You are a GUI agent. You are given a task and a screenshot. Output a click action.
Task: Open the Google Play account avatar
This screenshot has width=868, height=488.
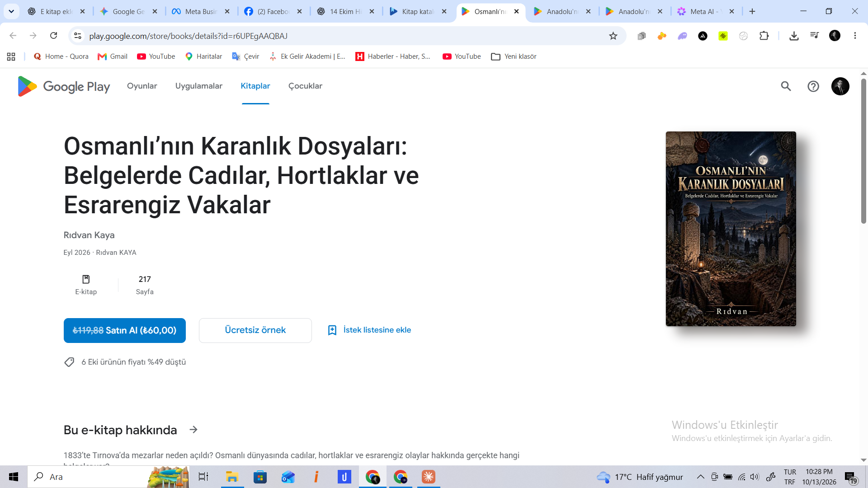[840, 86]
